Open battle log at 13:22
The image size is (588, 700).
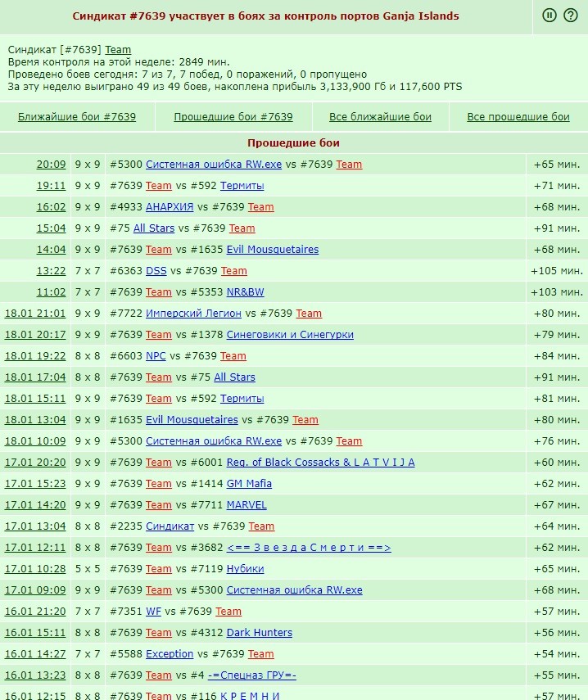coord(51,271)
